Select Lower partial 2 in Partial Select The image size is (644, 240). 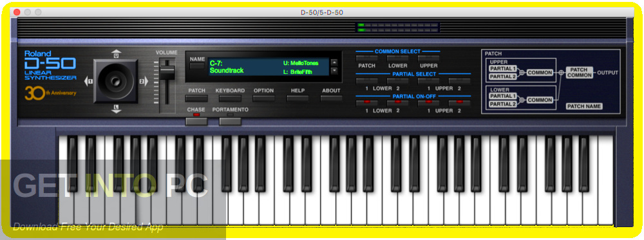point(397,81)
